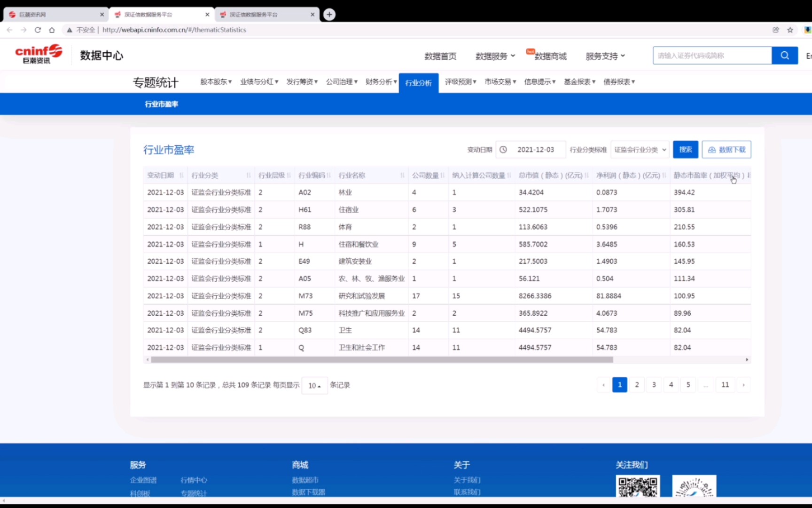Viewport: 812px width, 508px height.
Task: Open 股本股东 dropdown
Action: 216,82
